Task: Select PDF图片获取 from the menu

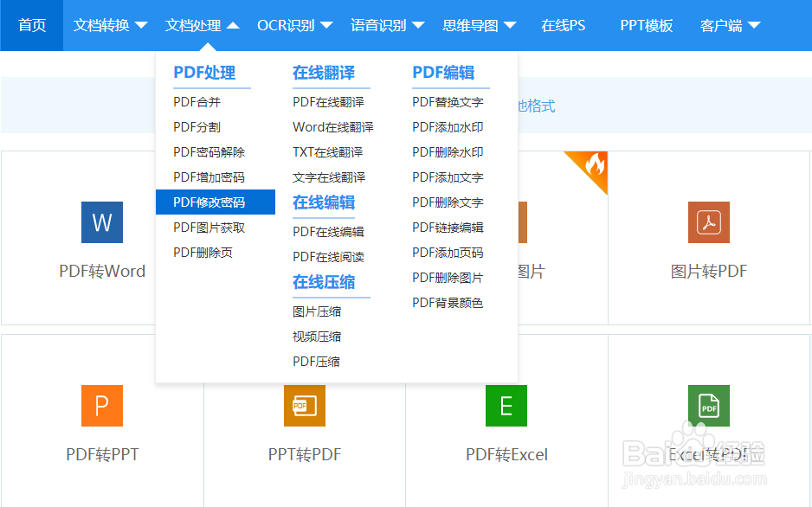Action: pyautogui.click(x=209, y=228)
